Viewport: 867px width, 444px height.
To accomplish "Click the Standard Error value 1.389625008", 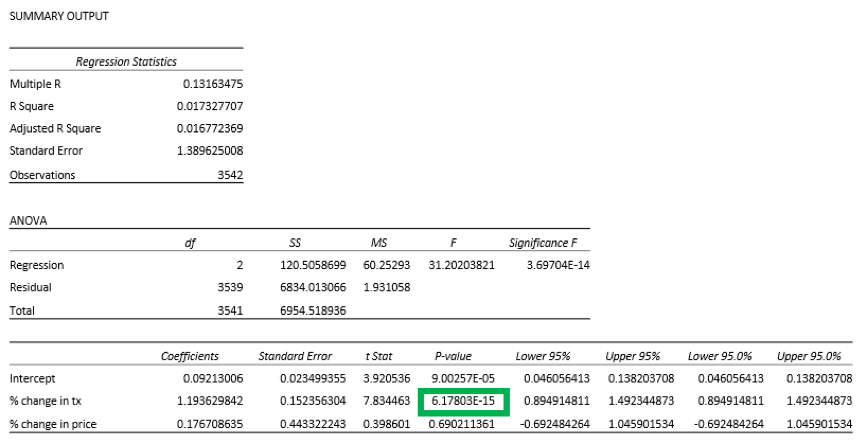I will tap(210, 151).
